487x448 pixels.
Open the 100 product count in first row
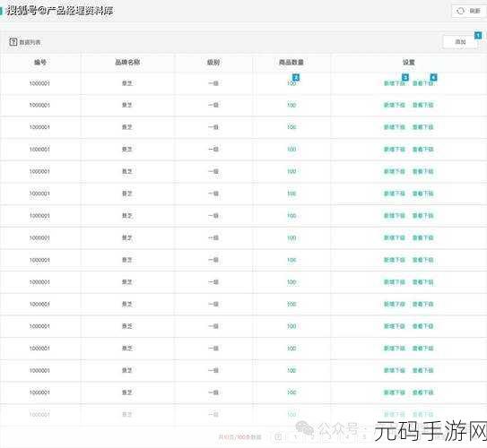click(x=291, y=83)
